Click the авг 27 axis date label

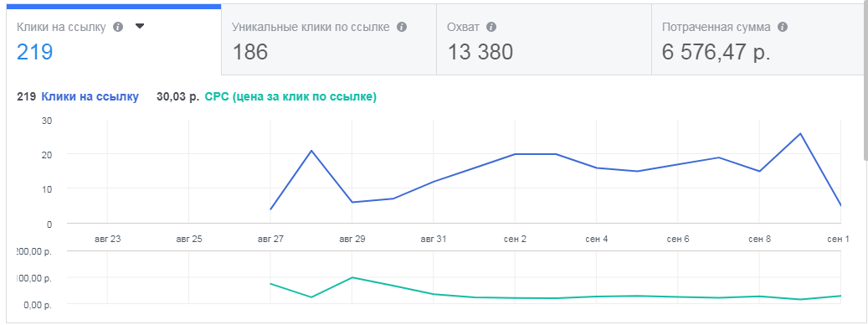pos(270,240)
